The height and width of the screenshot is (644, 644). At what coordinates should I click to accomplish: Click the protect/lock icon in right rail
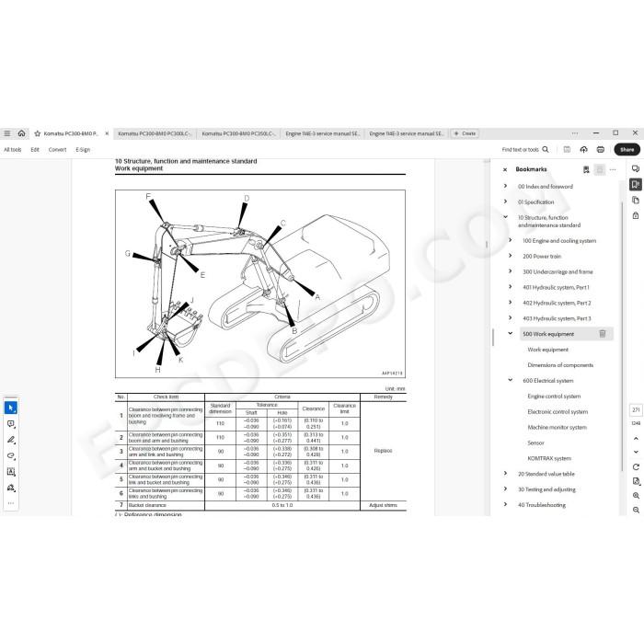(x=636, y=215)
